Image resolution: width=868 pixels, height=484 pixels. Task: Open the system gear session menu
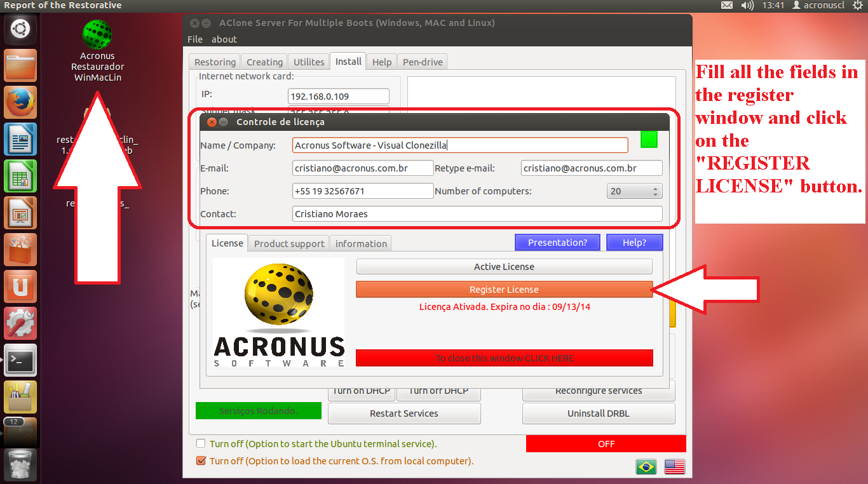[x=858, y=5]
